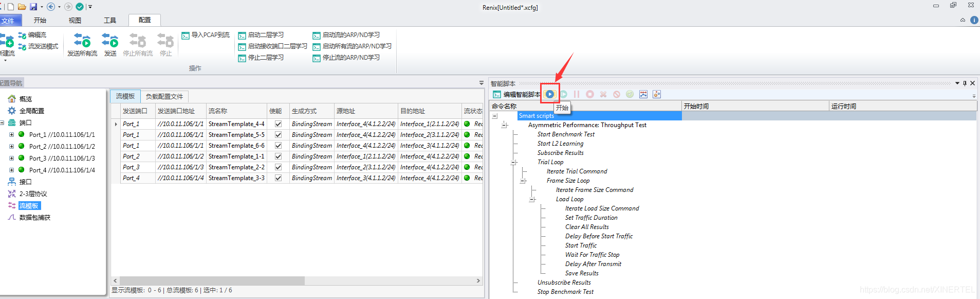The image size is (980, 299).
Task: Click the open folder icon in quick access toolbar
Action: pyautogui.click(x=22, y=7)
